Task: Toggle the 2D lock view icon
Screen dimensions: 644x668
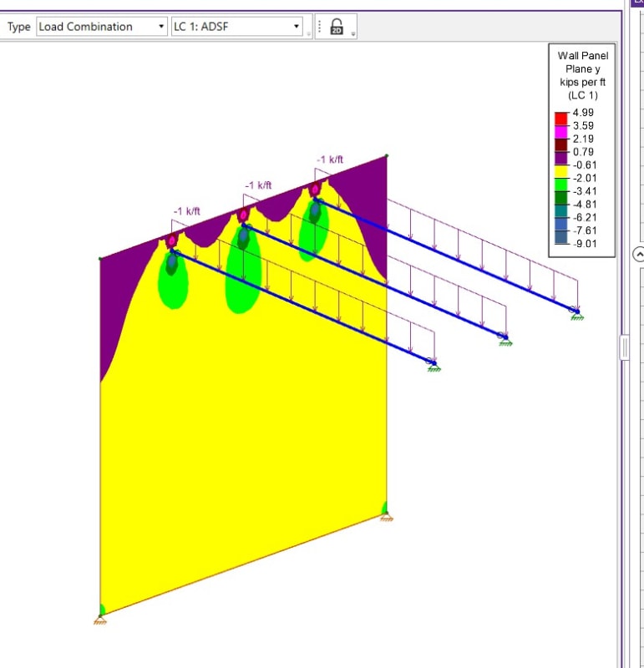Action: pyautogui.click(x=337, y=27)
